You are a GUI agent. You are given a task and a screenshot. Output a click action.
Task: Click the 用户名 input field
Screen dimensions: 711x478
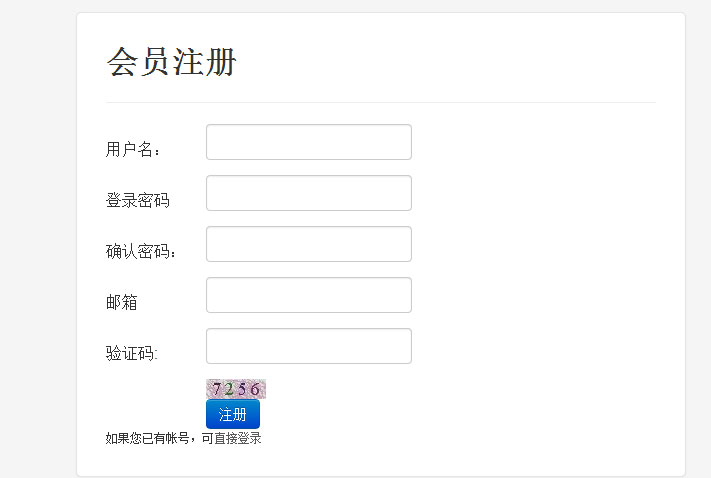(308, 142)
